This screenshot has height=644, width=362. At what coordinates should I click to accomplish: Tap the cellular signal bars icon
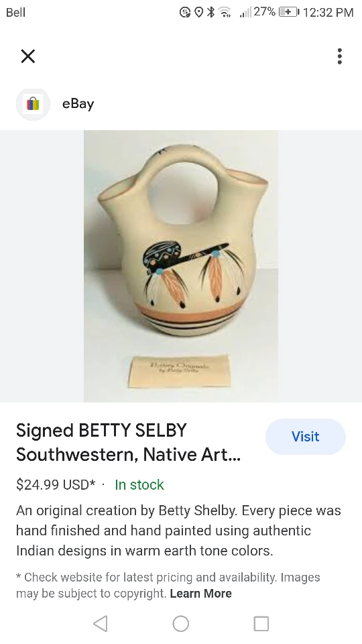(x=245, y=13)
